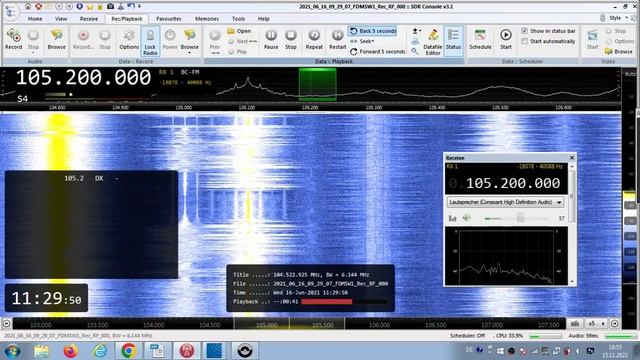This screenshot has height=360, width=640.
Task: Click the magnifier search icon in Playback group
Action: point(415,51)
